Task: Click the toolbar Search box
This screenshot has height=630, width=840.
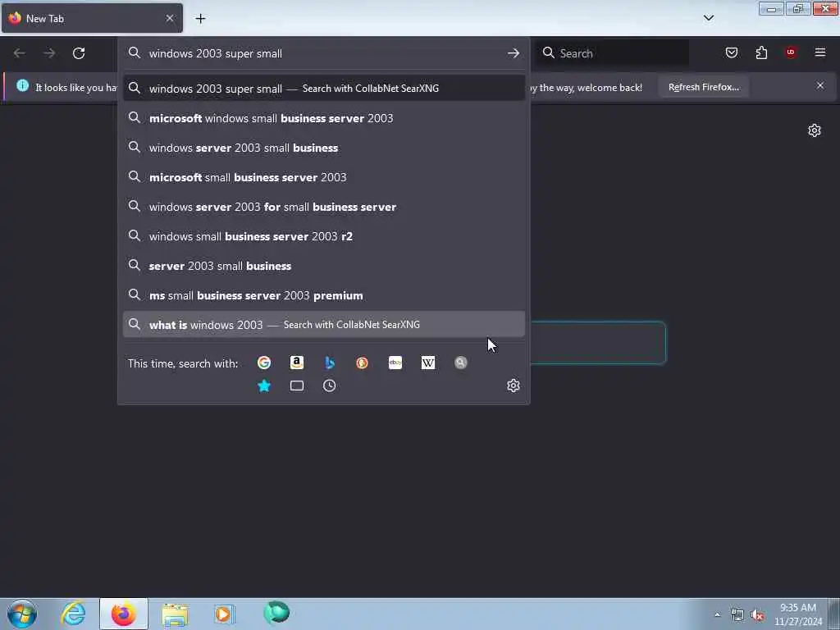Action: coord(613,53)
